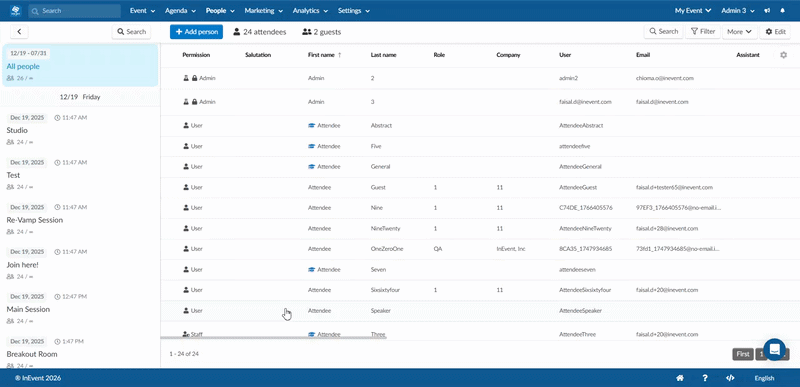Change language via English in footer
This screenshot has height=387, width=800.
pyautogui.click(x=764, y=378)
